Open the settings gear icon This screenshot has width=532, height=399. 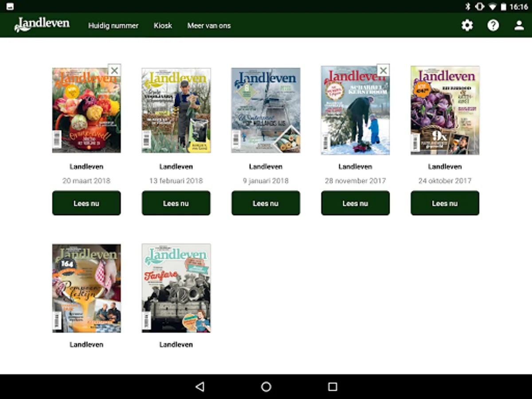pyautogui.click(x=467, y=25)
